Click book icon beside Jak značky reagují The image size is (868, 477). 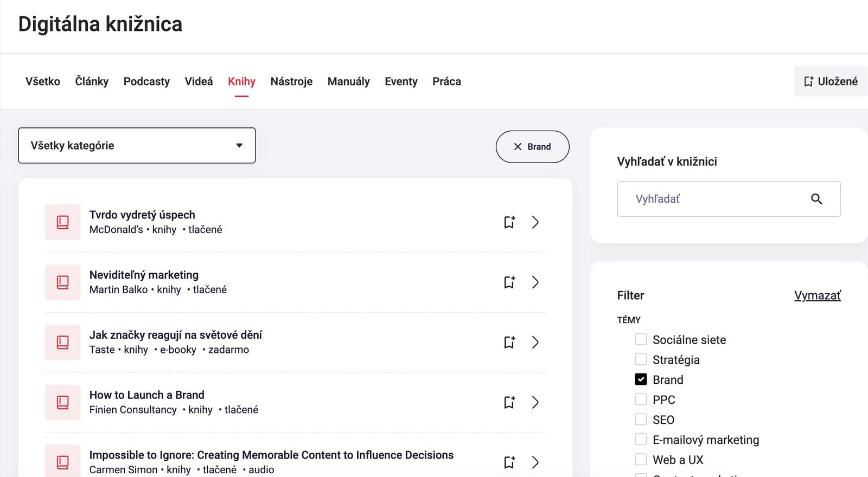[x=63, y=343]
